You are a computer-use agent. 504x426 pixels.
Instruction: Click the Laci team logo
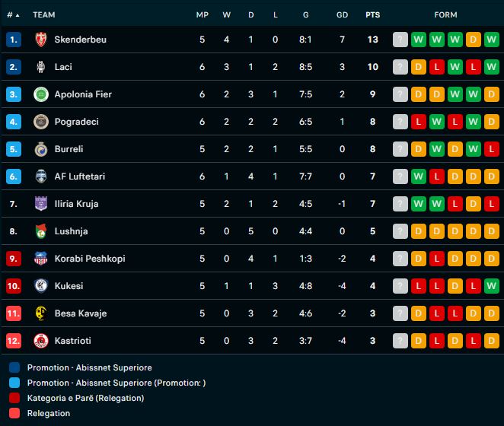[x=41, y=67]
